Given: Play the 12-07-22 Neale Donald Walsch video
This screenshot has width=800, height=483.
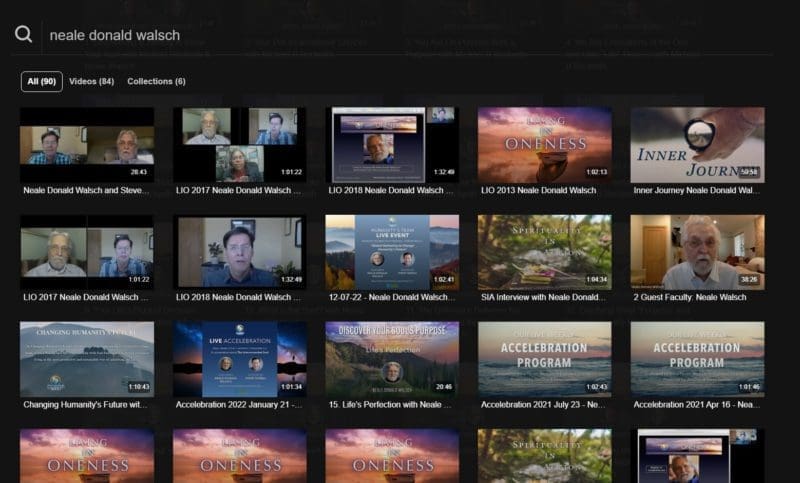Looking at the screenshot, I should (x=392, y=252).
